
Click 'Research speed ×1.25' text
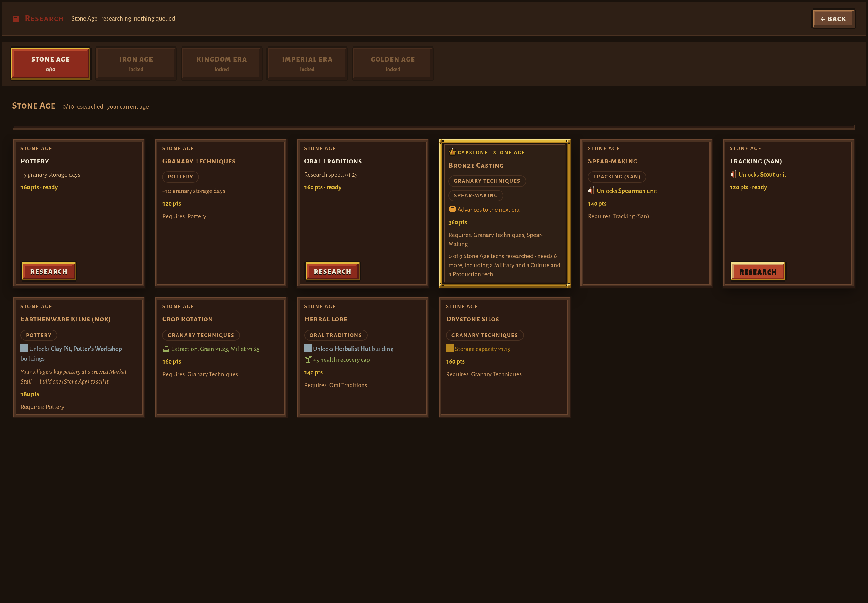[x=331, y=175]
